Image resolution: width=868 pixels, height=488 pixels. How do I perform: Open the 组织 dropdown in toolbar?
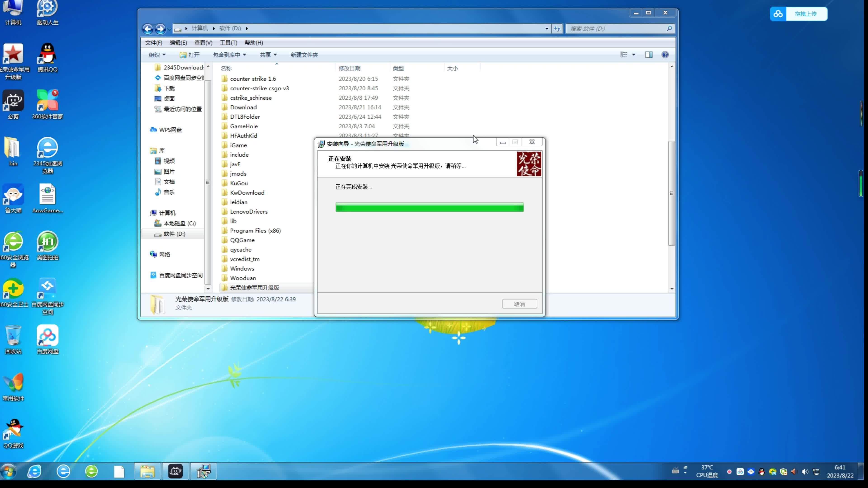[157, 54]
